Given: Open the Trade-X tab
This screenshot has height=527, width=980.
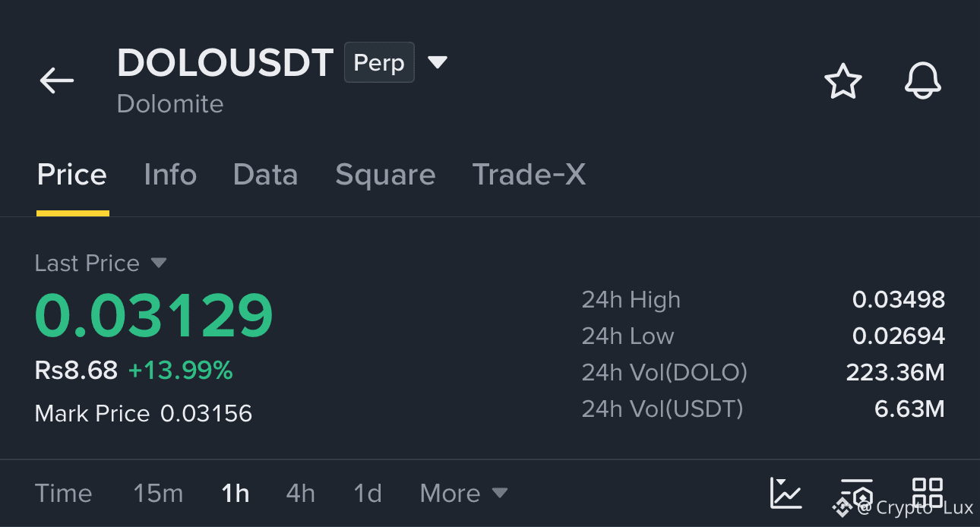Looking at the screenshot, I should click(x=530, y=175).
